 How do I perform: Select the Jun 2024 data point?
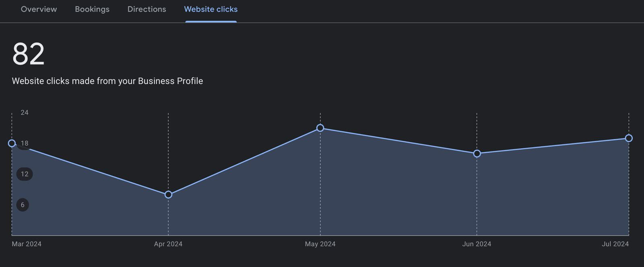[x=477, y=153]
